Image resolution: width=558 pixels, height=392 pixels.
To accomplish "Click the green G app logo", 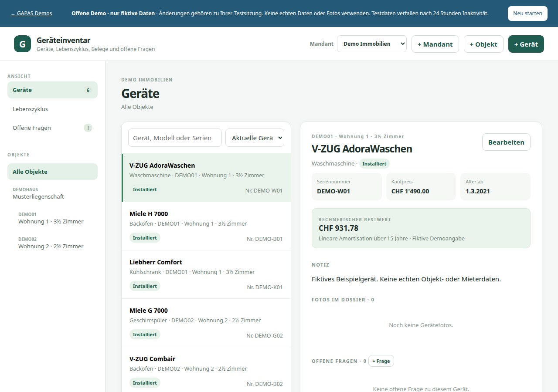I will [x=22, y=44].
